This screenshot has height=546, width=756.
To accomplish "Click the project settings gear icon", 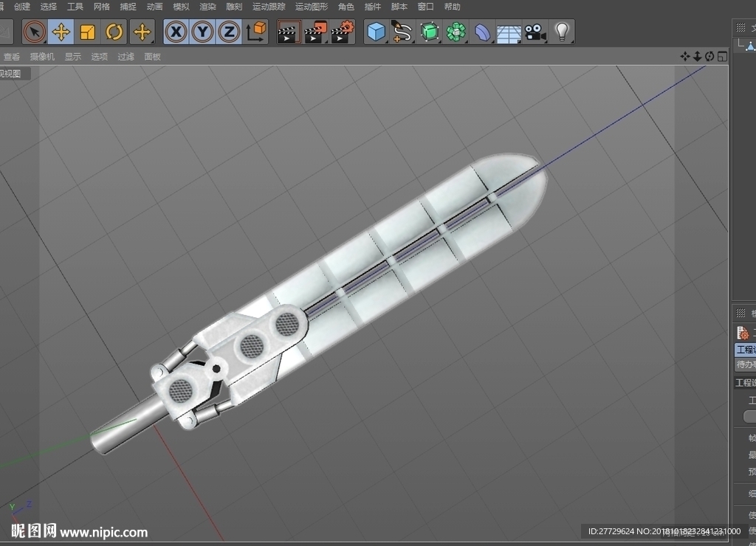I will point(743,333).
